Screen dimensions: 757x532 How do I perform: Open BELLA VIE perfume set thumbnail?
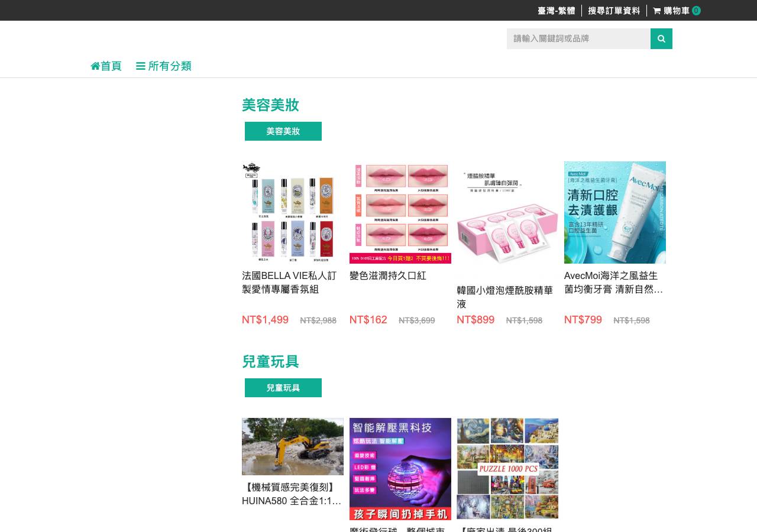tap(293, 212)
